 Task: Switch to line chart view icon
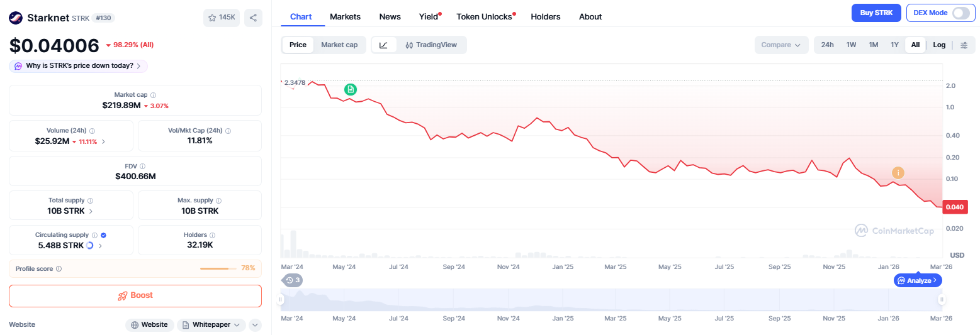(x=384, y=45)
